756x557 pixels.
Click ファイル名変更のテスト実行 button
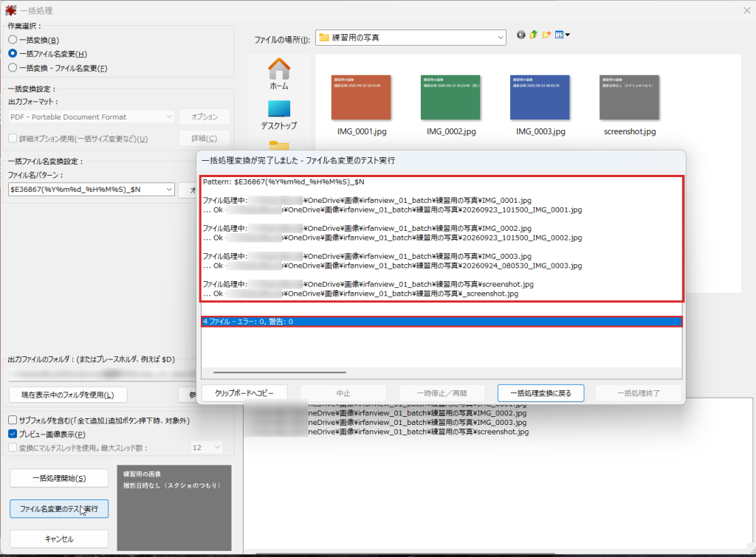(x=59, y=509)
